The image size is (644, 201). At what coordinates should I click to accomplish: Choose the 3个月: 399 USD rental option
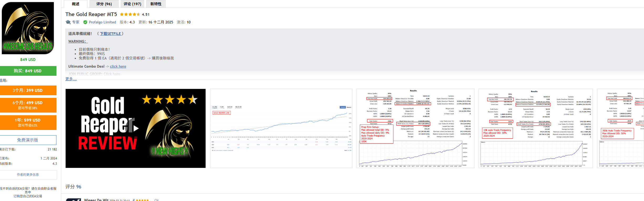[x=28, y=90]
